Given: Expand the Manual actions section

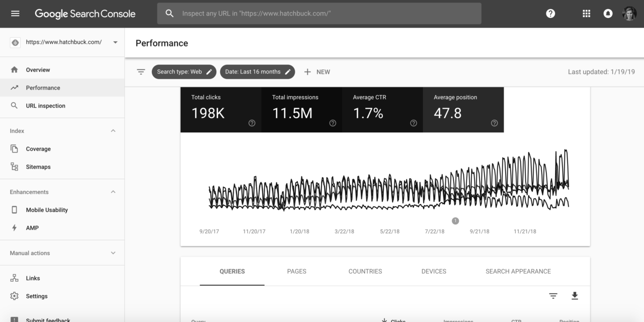Looking at the screenshot, I should tap(113, 253).
